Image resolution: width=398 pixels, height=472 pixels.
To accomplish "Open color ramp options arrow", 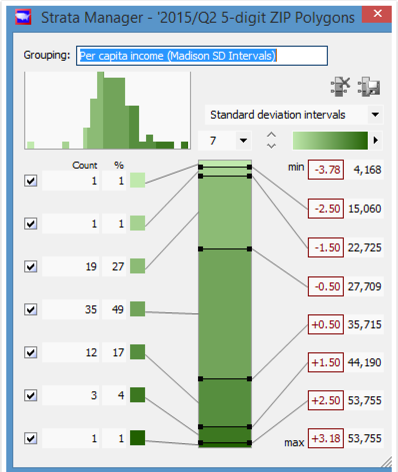I will [376, 140].
